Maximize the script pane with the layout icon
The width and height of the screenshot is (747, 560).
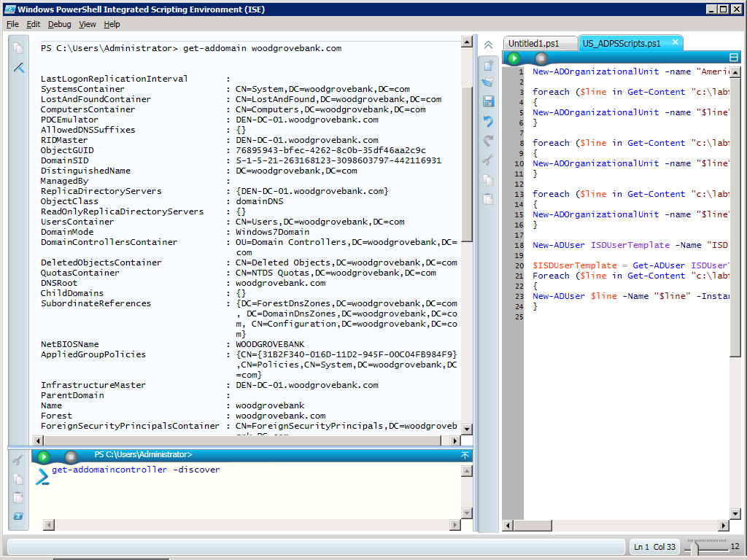pos(734,58)
